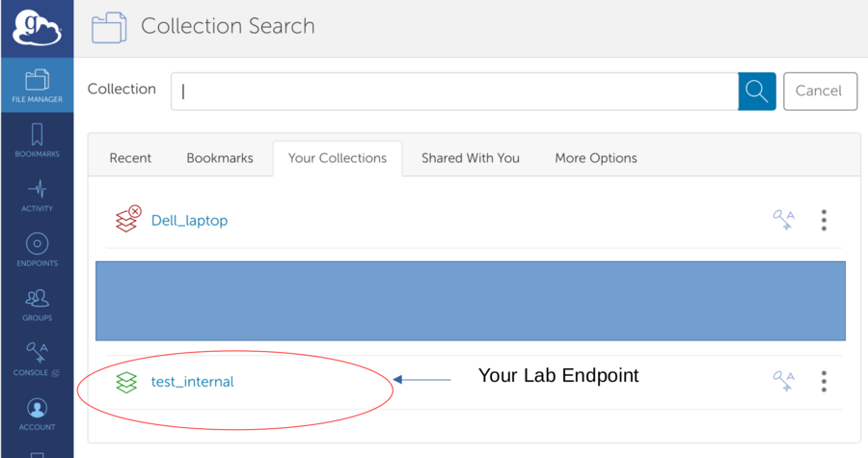
Task: Open File Manager in the sidebar
Action: (38, 85)
